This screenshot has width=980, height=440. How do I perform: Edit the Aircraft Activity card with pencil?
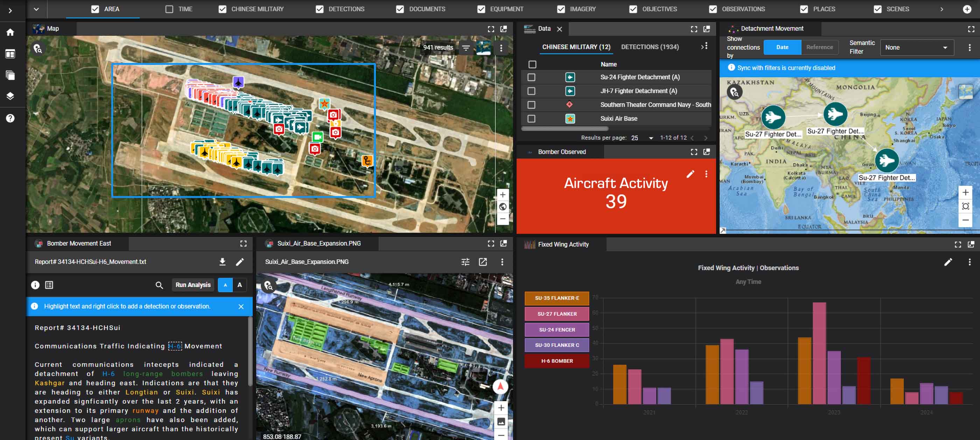[690, 174]
